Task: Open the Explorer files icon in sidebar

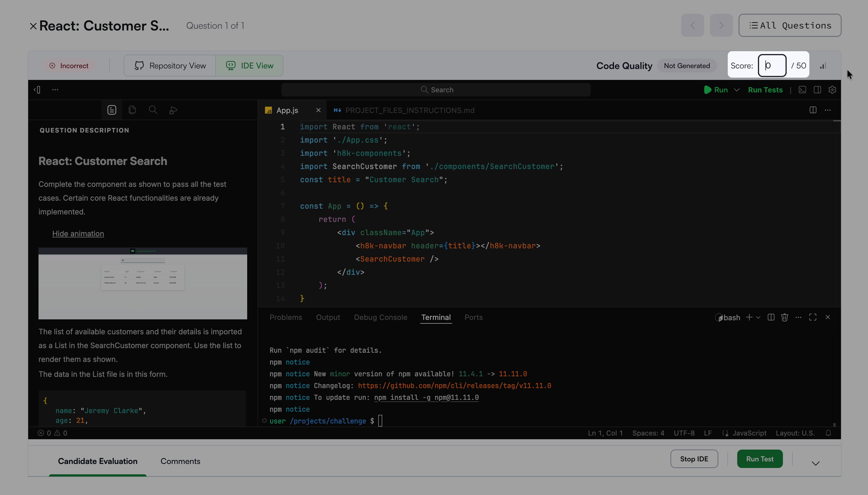Action: point(132,110)
